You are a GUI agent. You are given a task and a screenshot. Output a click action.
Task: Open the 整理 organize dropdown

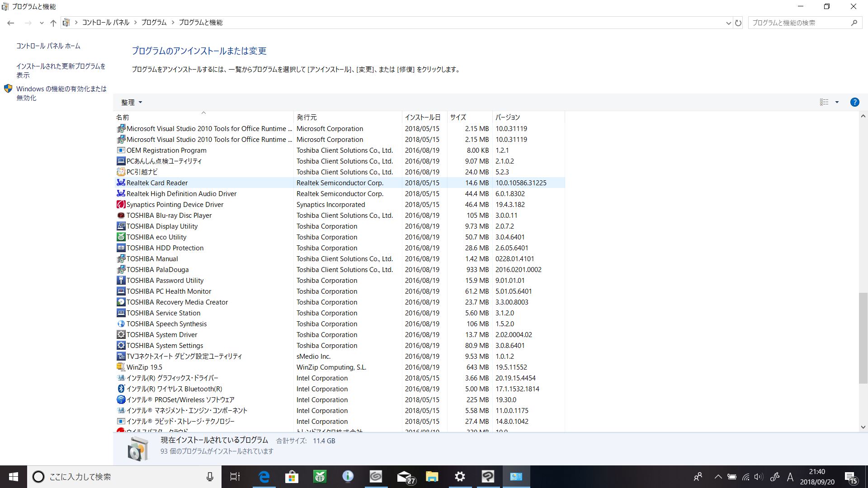click(x=132, y=103)
